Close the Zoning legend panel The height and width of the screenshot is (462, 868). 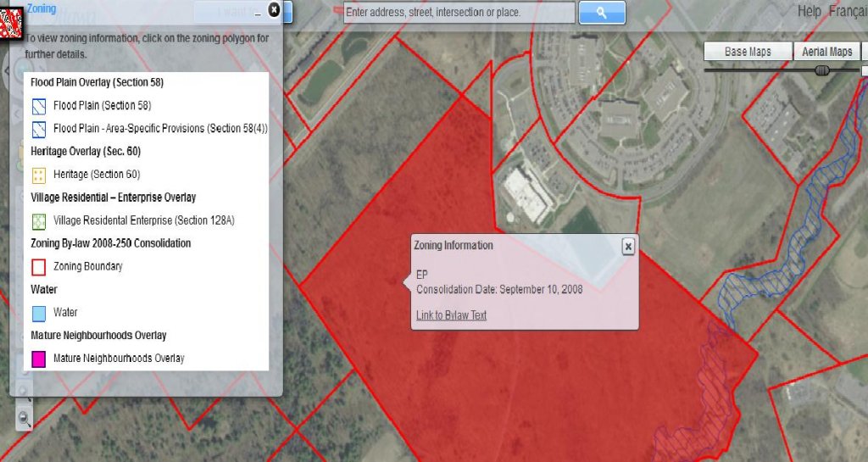273,9
